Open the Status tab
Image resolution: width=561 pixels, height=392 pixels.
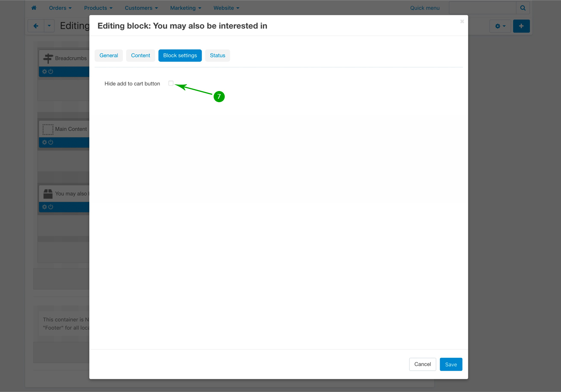click(217, 56)
